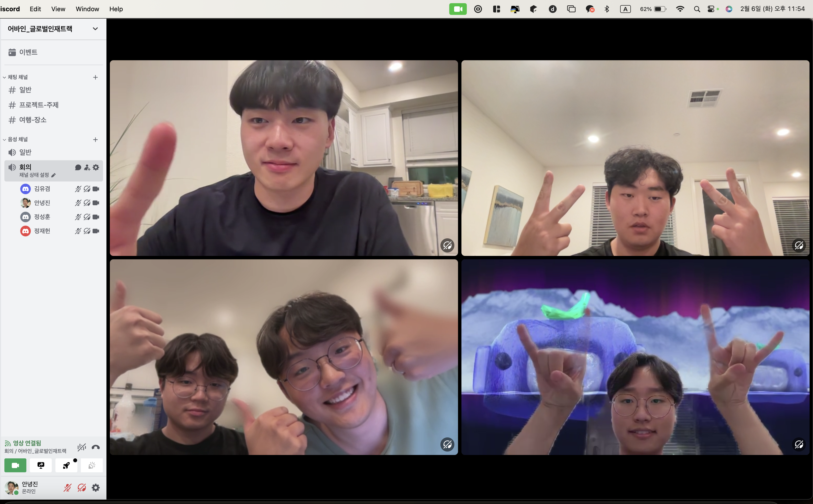Open the View menu

click(x=58, y=9)
